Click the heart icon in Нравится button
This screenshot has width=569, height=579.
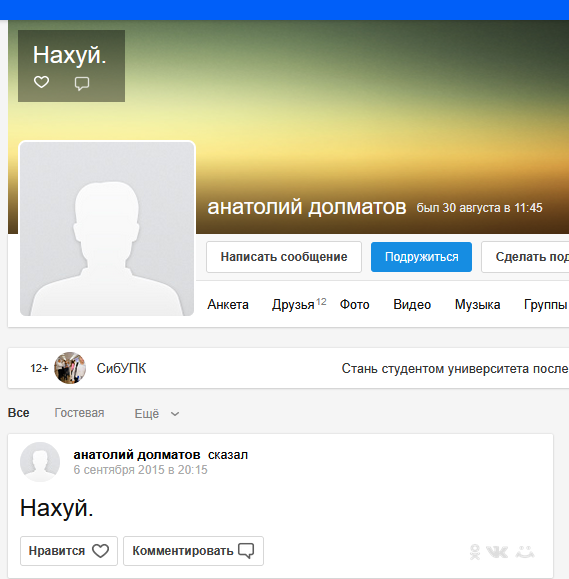click(x=100, y=551)
